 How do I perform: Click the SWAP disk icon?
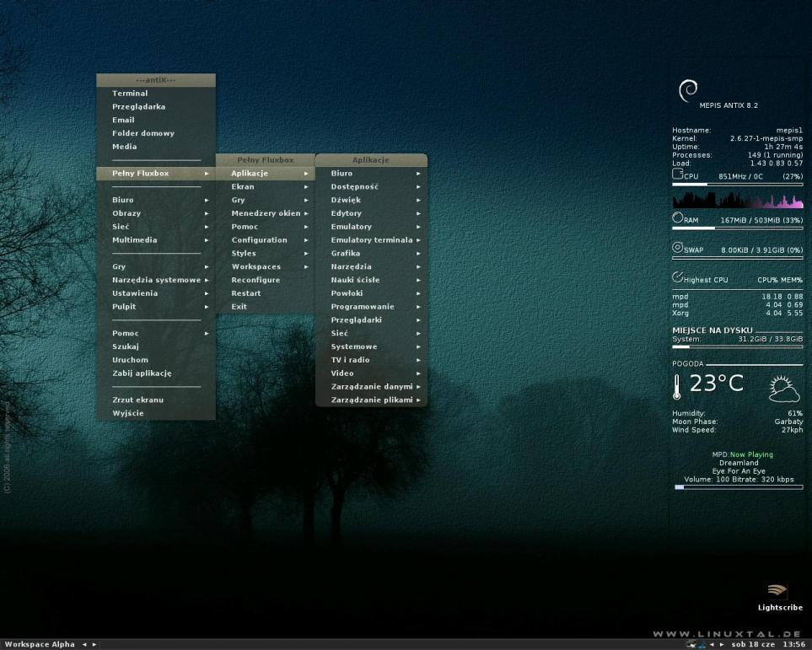[x=677, y=248]
